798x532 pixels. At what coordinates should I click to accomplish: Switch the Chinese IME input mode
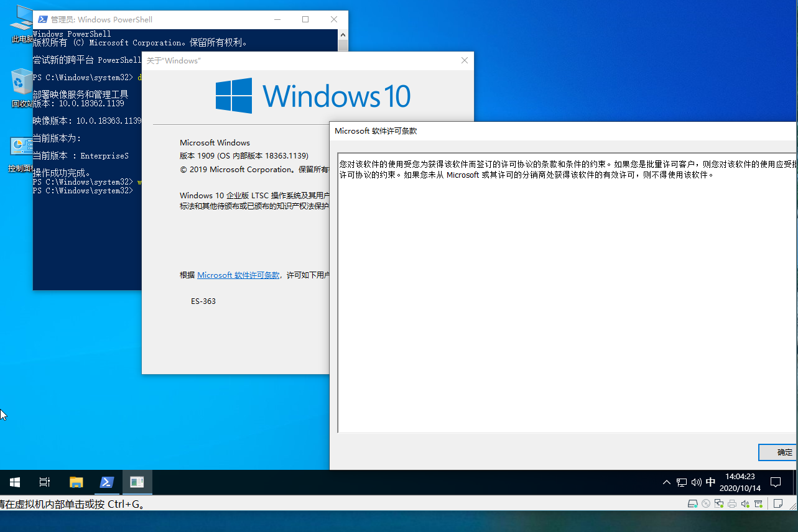click(x=710, y=482)
